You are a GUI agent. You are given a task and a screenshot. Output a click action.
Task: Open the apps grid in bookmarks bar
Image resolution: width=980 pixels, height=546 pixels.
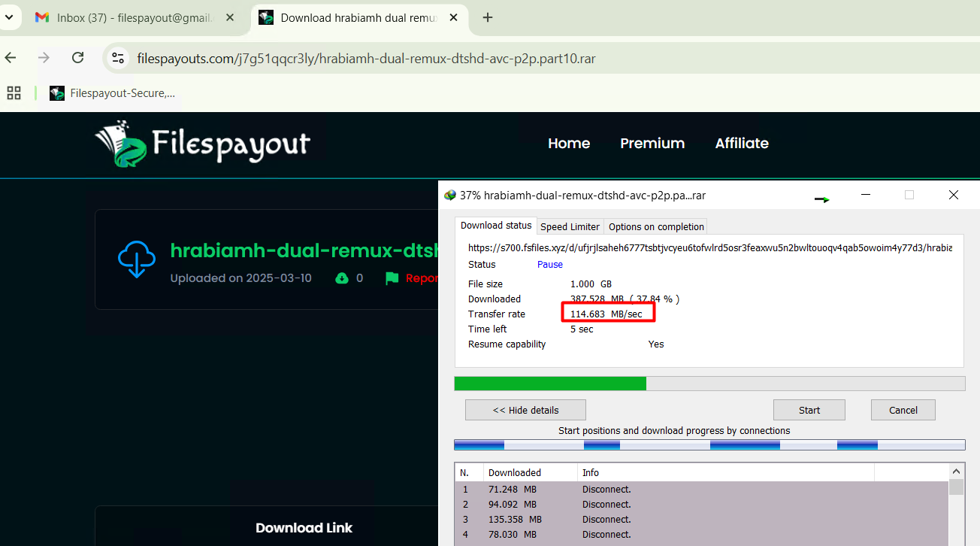[14, 93]
